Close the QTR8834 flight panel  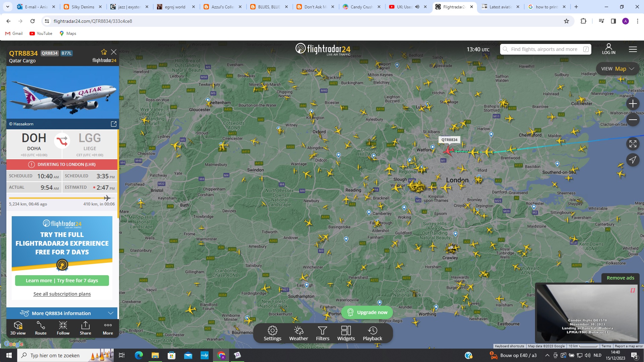click(x=114, y=52)
